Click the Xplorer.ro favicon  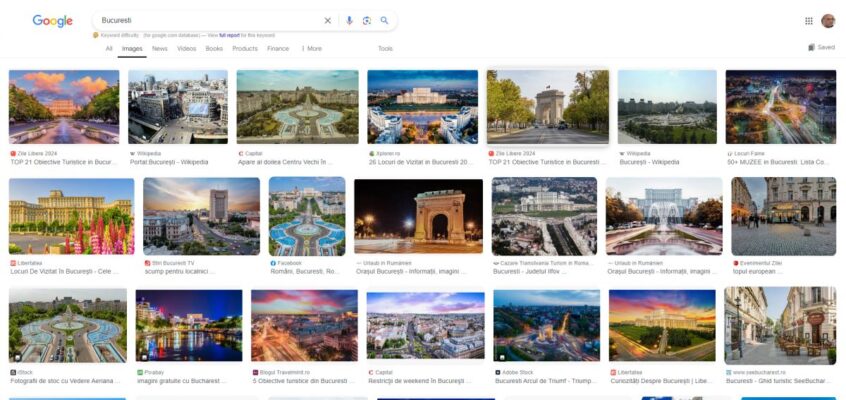coord(371,154)
